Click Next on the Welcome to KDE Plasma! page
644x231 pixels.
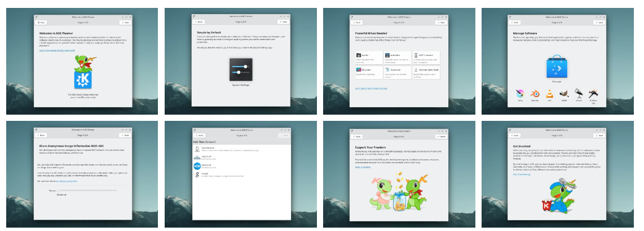125,23
